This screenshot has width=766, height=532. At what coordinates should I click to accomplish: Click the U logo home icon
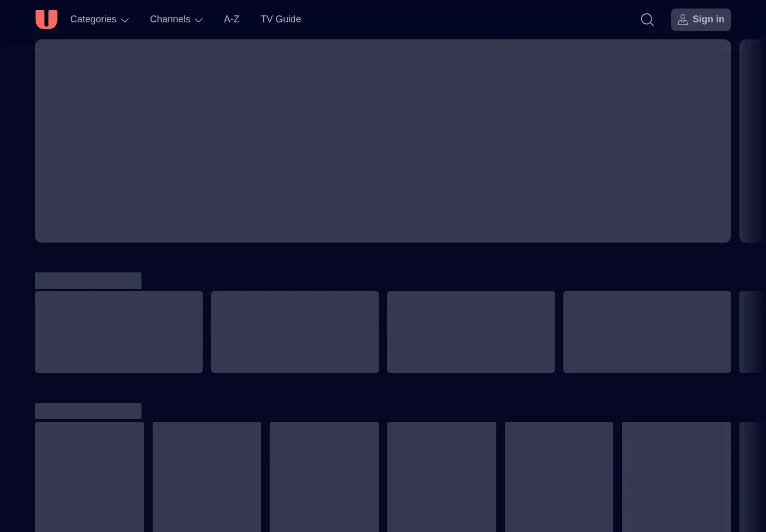(x=46, y=20)
